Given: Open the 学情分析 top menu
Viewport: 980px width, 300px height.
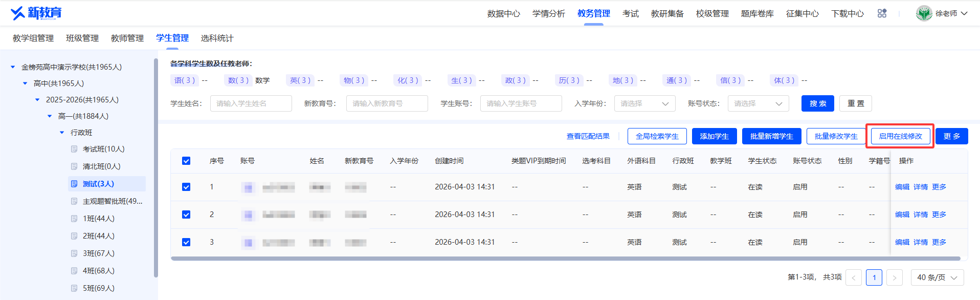Looking at the screenshot, I should click(548, 13).
